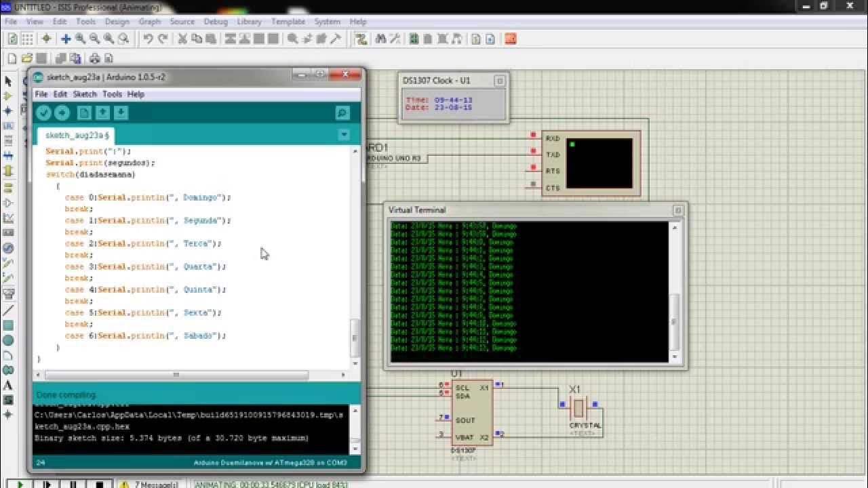Create a new sketch in Arduino toolbar
The image size is (868, 488).
pyautogui.click(x=84, y=113)
